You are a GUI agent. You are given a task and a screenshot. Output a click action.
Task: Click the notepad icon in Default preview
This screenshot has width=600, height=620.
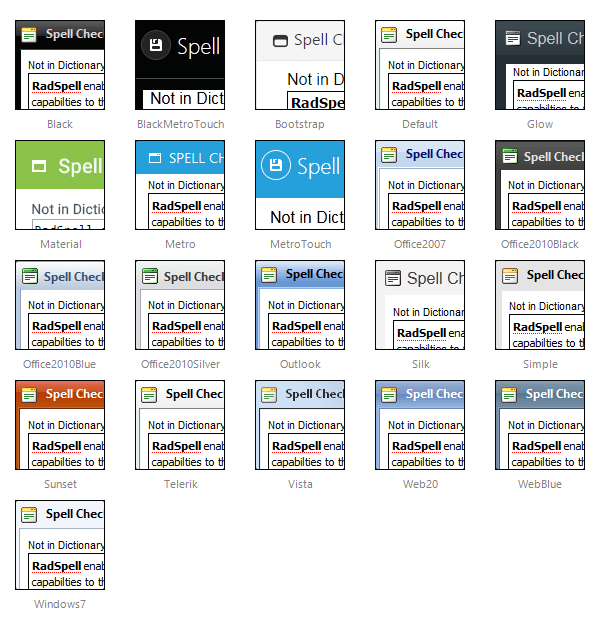click(x=389, y=35)
